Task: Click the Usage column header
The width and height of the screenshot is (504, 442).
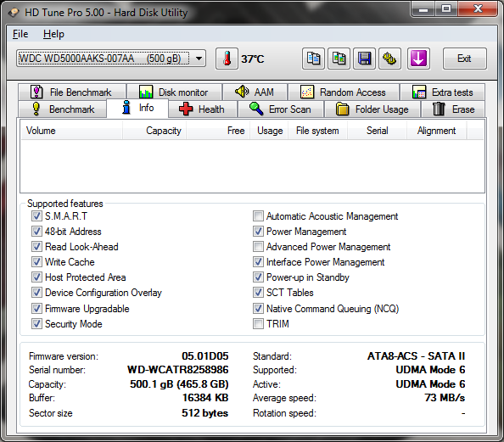Action: (269, 131)
